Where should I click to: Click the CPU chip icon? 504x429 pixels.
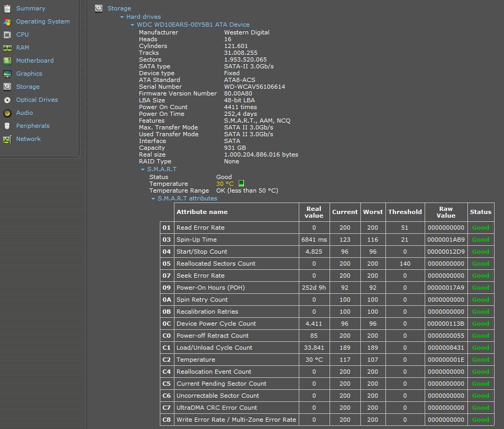pos(7,34)
